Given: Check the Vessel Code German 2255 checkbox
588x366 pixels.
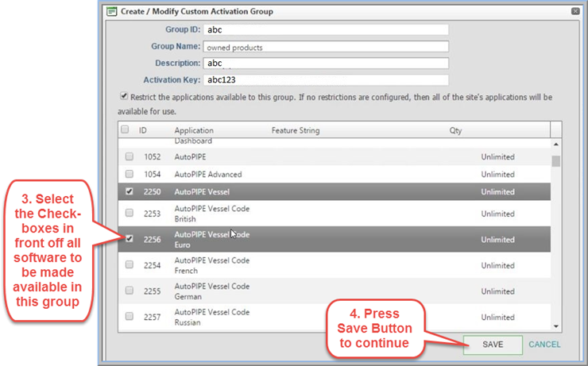Looking at the screenshot, I should coord(129,291).
